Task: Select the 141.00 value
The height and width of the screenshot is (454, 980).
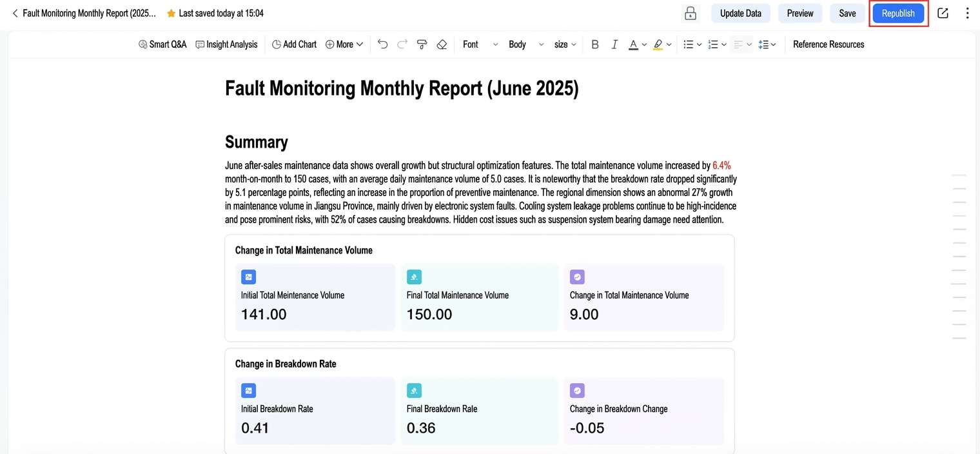Action: click(x=264, y=315)
